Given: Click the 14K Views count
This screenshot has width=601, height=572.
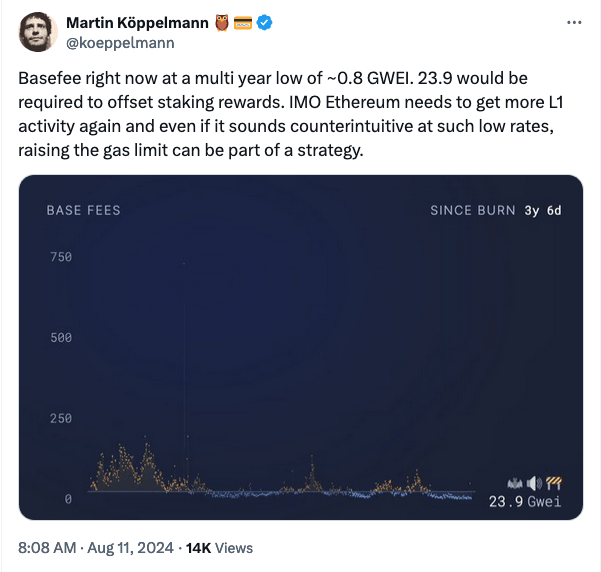Looking at the screenshot, I should coord(220,548).
